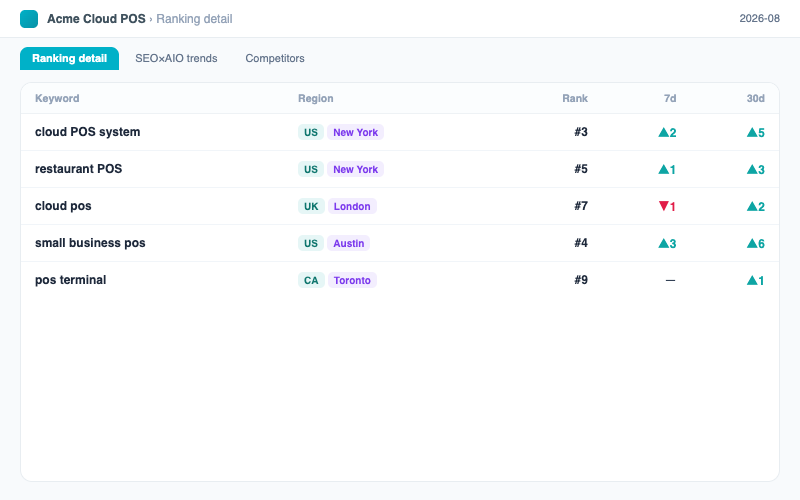Viewport: 800px width, 500px height.
Task: Click the Keyword column header
Action: point(57,98)
